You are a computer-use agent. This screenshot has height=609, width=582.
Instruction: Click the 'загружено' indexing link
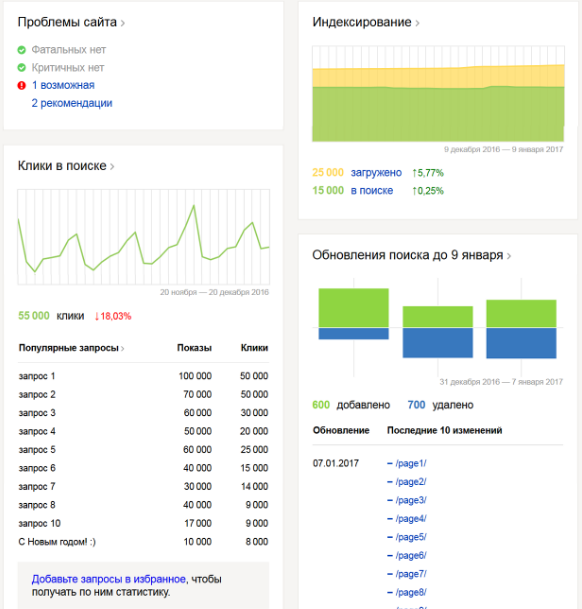(x=376, y=172)
